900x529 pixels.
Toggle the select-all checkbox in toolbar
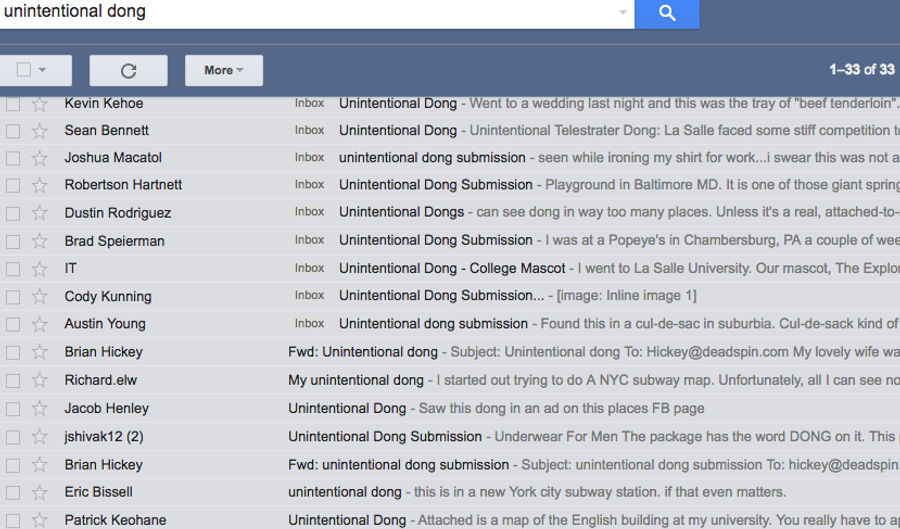(24, 70)
